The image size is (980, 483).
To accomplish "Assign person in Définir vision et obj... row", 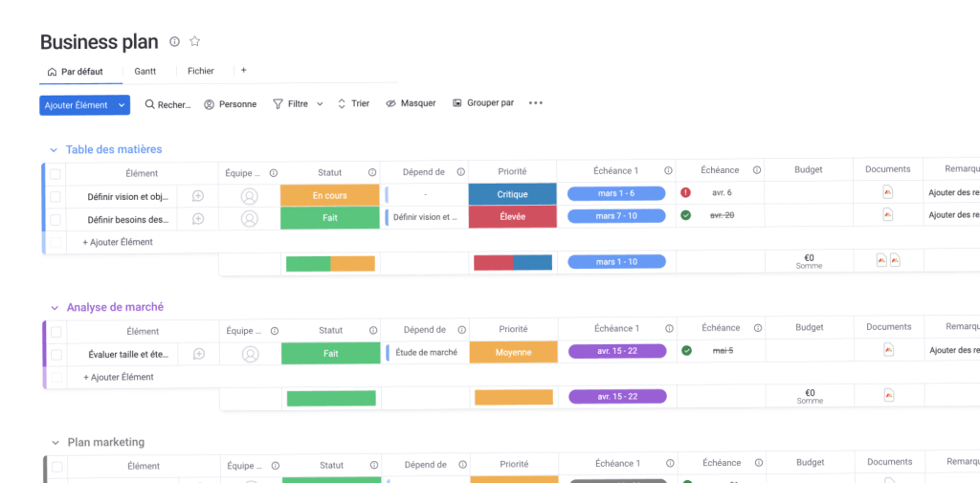I will [250, 196].
